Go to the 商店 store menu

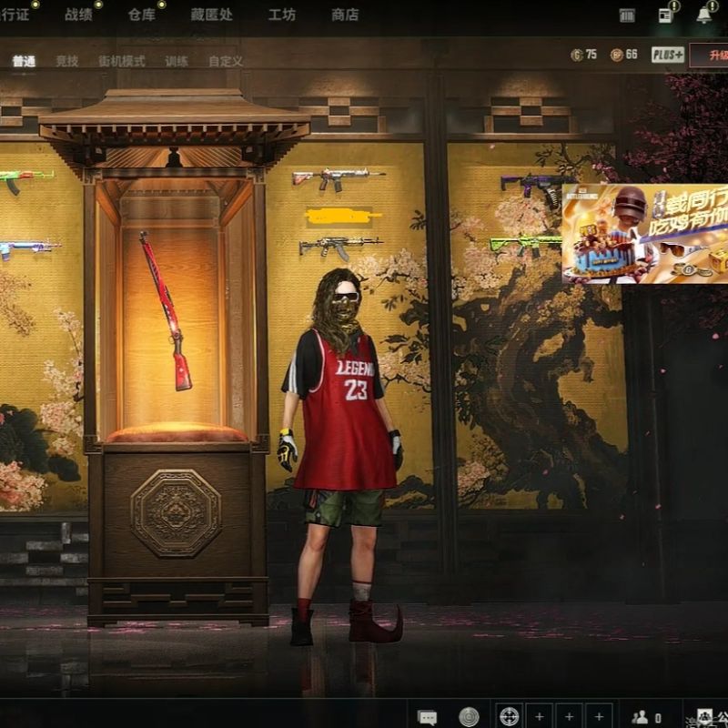(x=345, y=15)
